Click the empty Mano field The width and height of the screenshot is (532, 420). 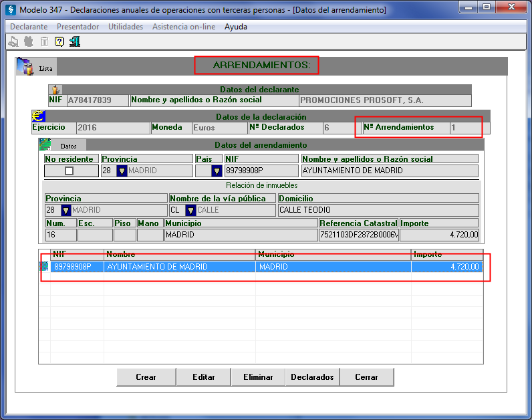pyautogui.click(x=150, y=235)
